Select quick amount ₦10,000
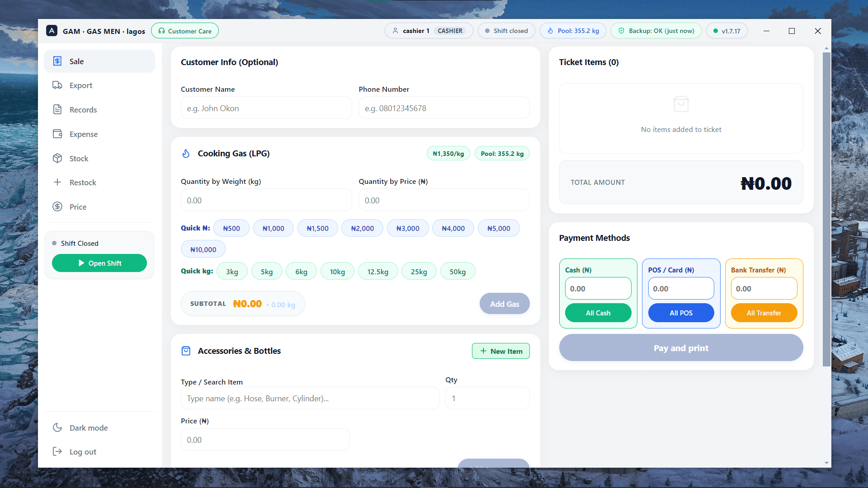Screen dimensions: 868x488 (203, 249)
